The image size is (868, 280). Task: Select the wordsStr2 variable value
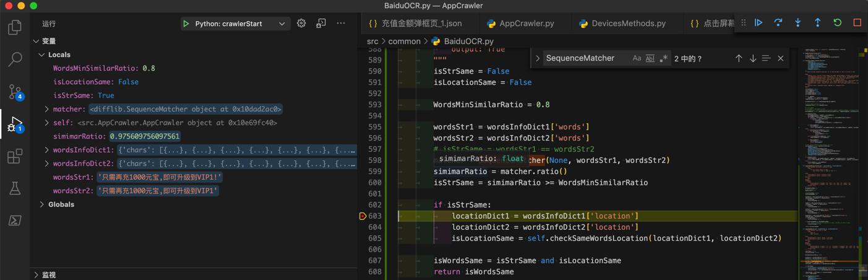click(158, 191)
